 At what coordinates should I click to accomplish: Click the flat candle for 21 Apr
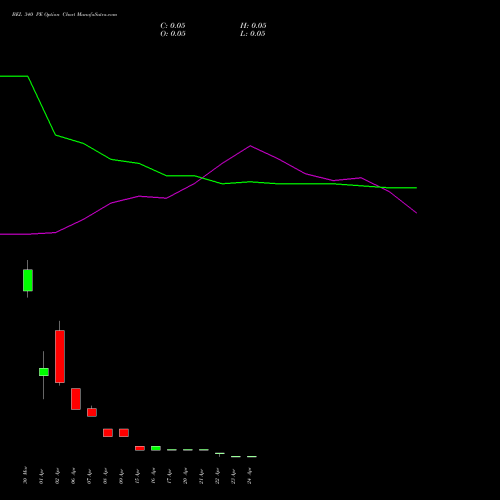coord(204,450)
